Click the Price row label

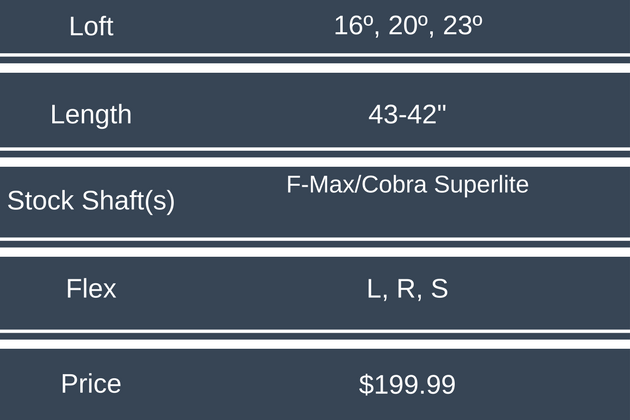[x=91, y=383]
